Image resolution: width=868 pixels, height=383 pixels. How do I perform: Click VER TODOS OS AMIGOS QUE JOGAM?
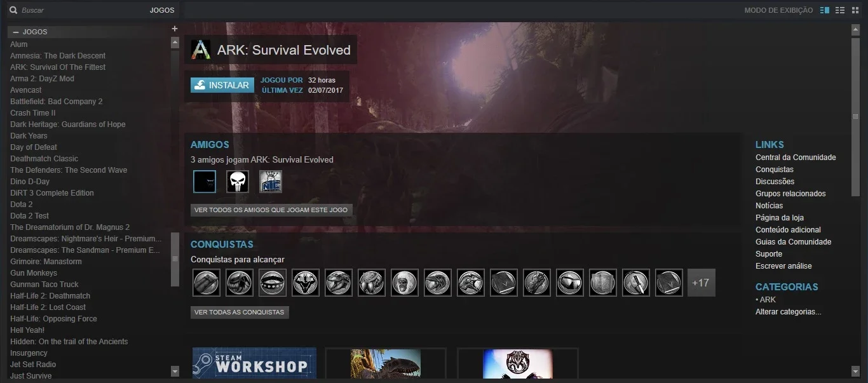click(271, 210)
